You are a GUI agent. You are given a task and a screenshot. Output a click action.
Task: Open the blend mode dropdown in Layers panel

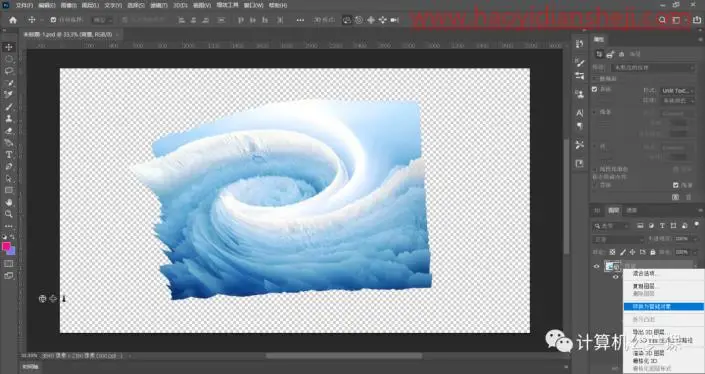[618, 239]
